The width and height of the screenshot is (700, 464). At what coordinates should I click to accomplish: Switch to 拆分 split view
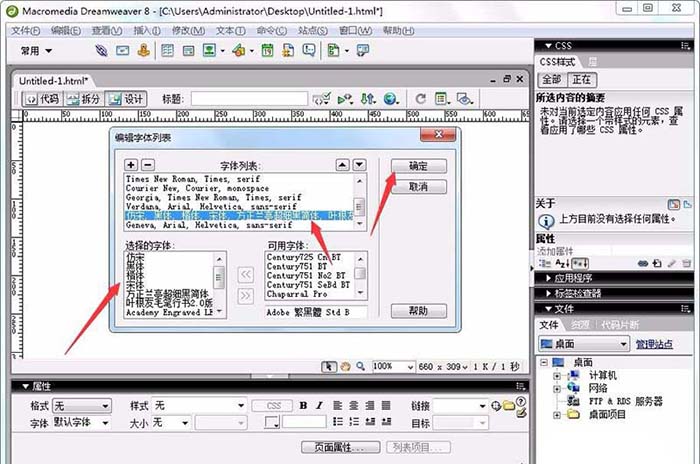[83, 99]
